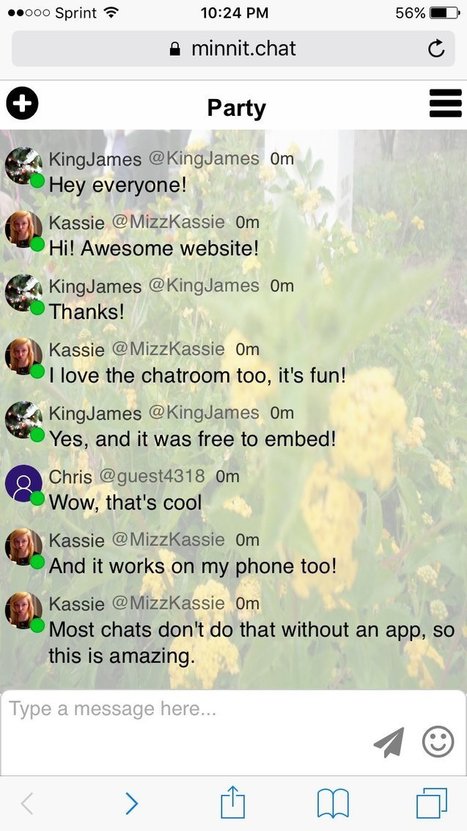Tap the minnit.chat address bar
This screenshot has height=831, width=467.
click(x=233, y=49)
